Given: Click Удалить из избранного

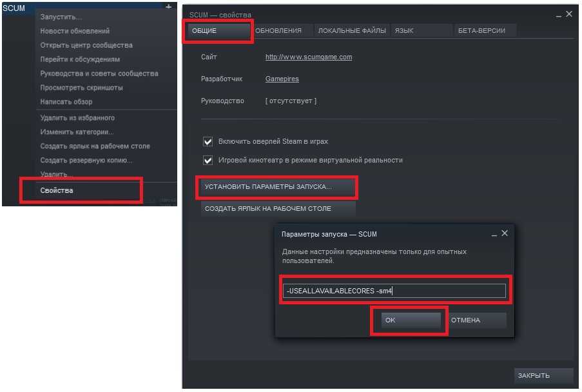Looking at the screenshot, I should pyautogui.click(x=77, y=118).
